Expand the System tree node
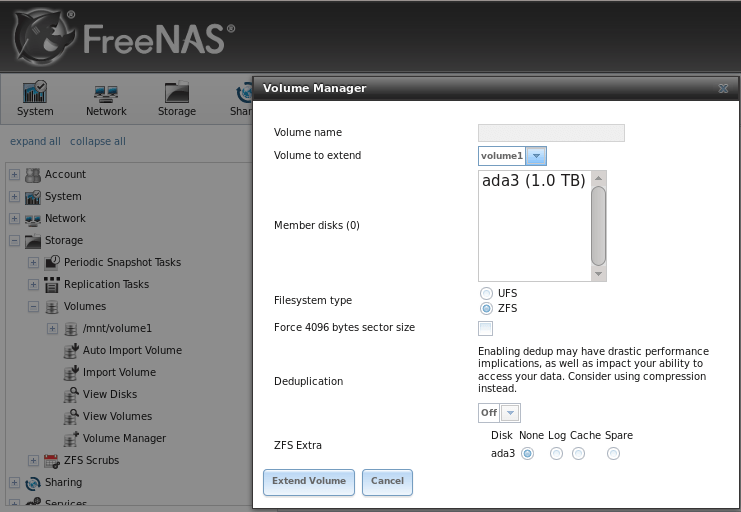This screenshot has height=512, width=741. [14, 197]
